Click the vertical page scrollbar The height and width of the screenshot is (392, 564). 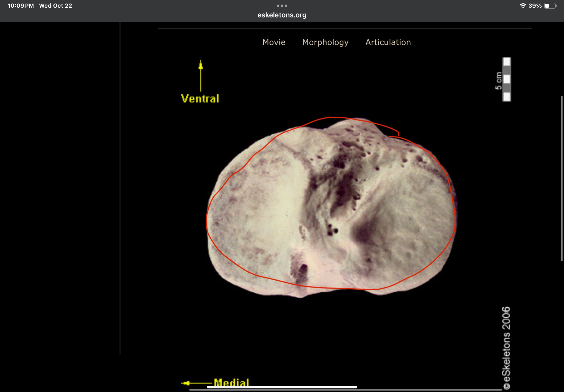[562, 178]
